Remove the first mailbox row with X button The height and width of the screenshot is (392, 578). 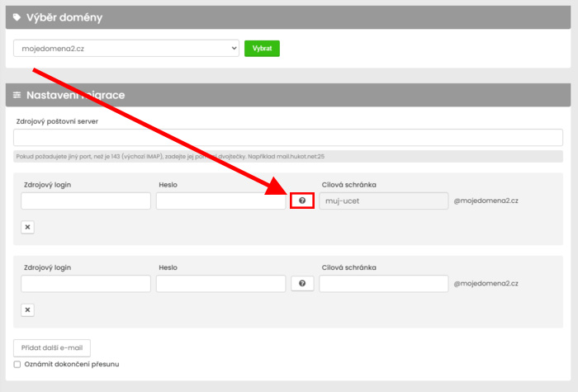click(x=27, y=227)
